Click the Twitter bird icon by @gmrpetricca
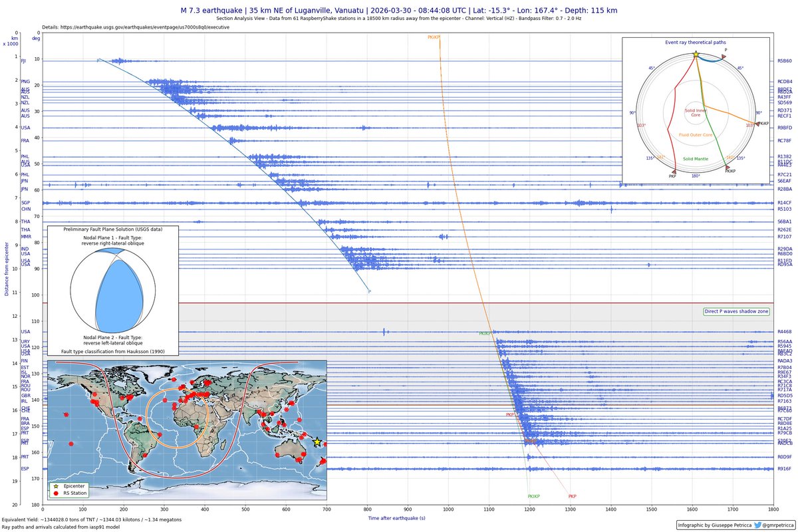The width and height of the screenshot is (798, 532). [759, 524]
